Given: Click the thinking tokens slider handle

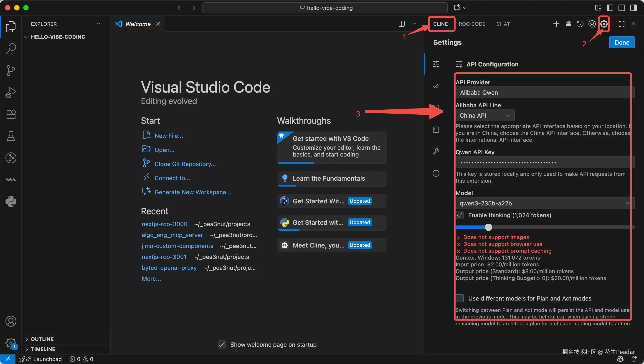Looking at the screenshot, I should [488, 227].
